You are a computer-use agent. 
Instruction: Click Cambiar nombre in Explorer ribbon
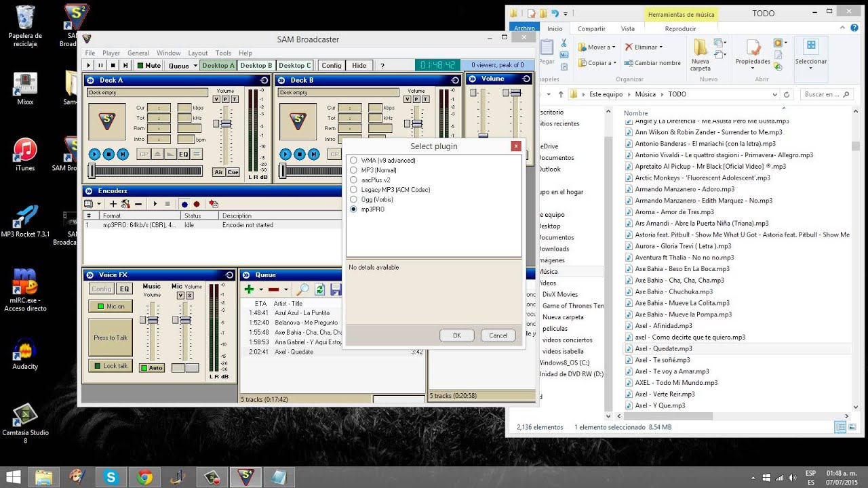tap(652, 63)
